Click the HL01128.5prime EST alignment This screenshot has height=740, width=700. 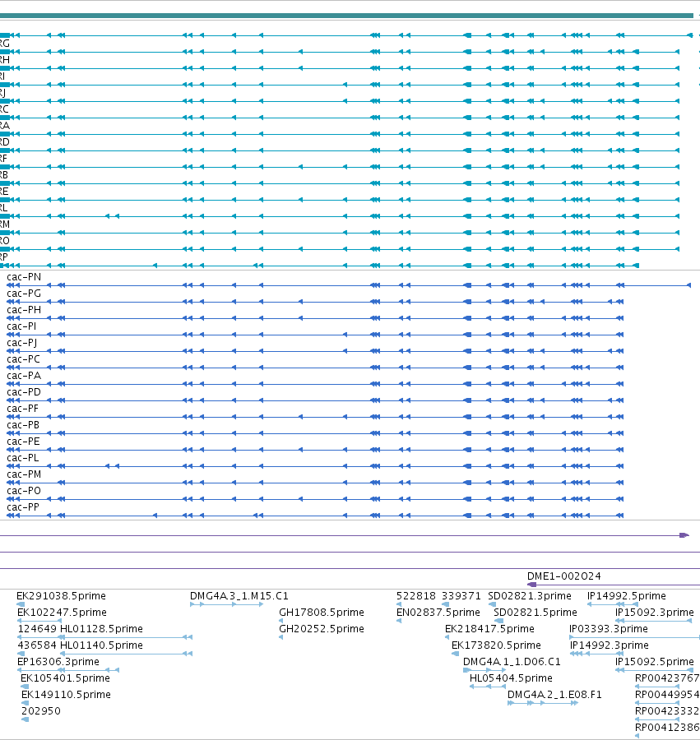pyautogui.click(x=126, y=637)
